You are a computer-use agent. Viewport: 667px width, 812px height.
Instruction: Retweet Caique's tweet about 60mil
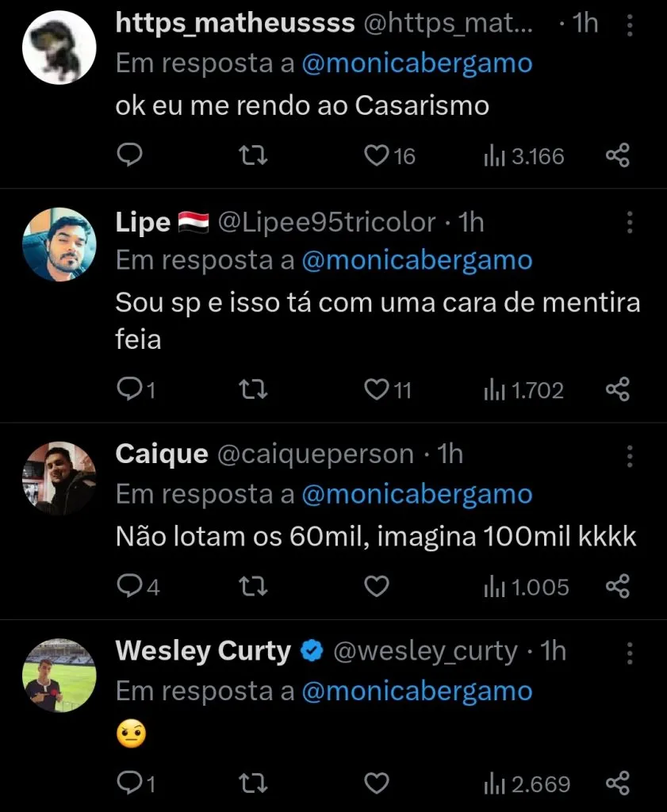click(x=253, y=586)
